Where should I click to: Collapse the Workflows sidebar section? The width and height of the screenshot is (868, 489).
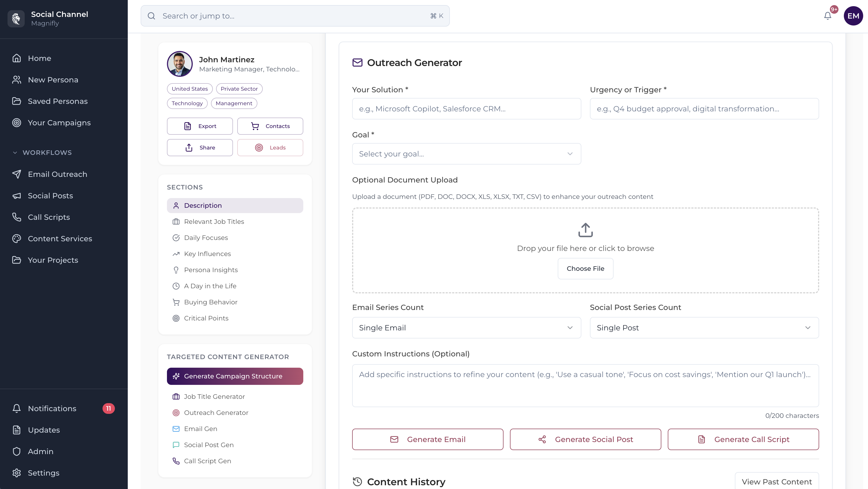(x=15, y=153)
